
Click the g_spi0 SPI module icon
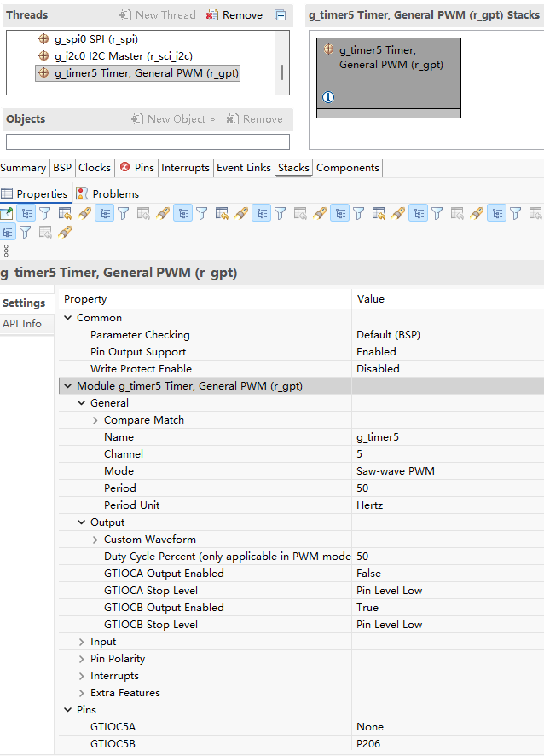pyautogui.click(x=43, y=38)
